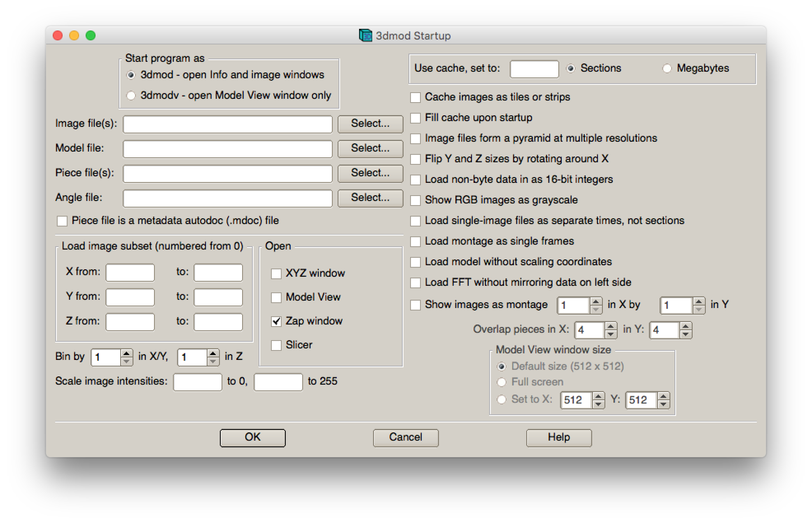Screen dimensions: 812x523
Task: Increase Overlap pieces in X value
Action: pyautogui.click(x=611, y=326)
